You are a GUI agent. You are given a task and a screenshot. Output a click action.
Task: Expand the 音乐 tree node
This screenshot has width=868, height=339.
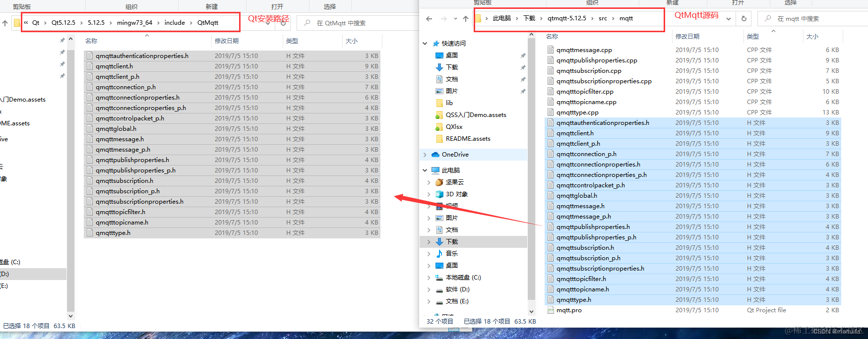click(429, 254)
